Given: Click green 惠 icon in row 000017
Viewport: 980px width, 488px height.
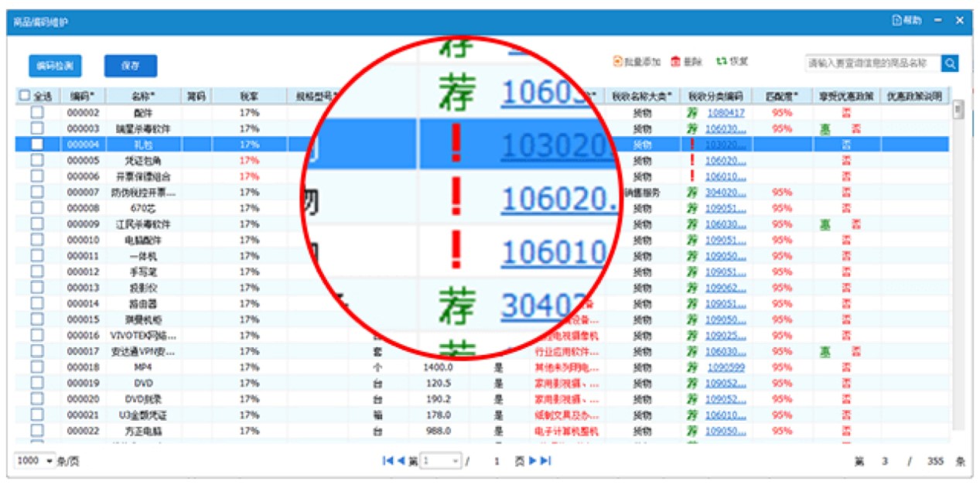Looking at the screenshot, I should pos(826,352).
